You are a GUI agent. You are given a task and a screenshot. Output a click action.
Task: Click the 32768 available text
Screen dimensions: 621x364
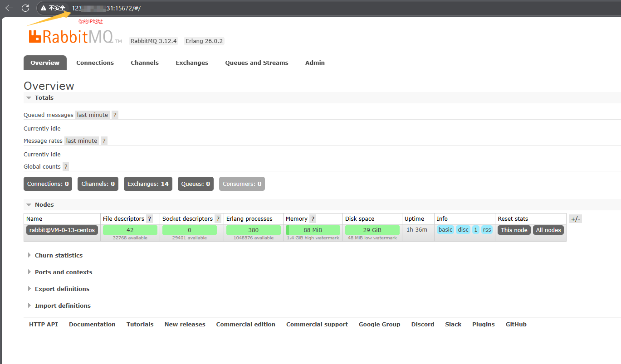pyautogui.click(x=130, y=238)
